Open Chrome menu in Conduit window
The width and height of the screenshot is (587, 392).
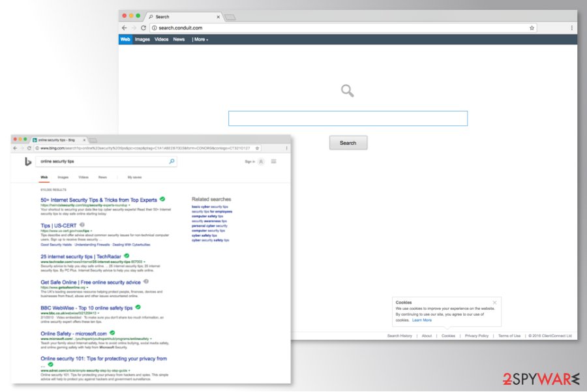click(x=571, y=27)
